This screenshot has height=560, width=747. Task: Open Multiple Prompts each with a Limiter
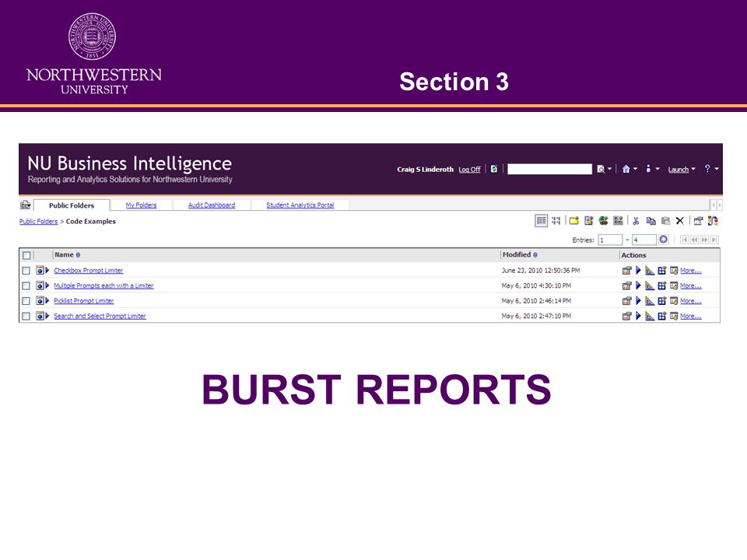[x=103, y=285]
